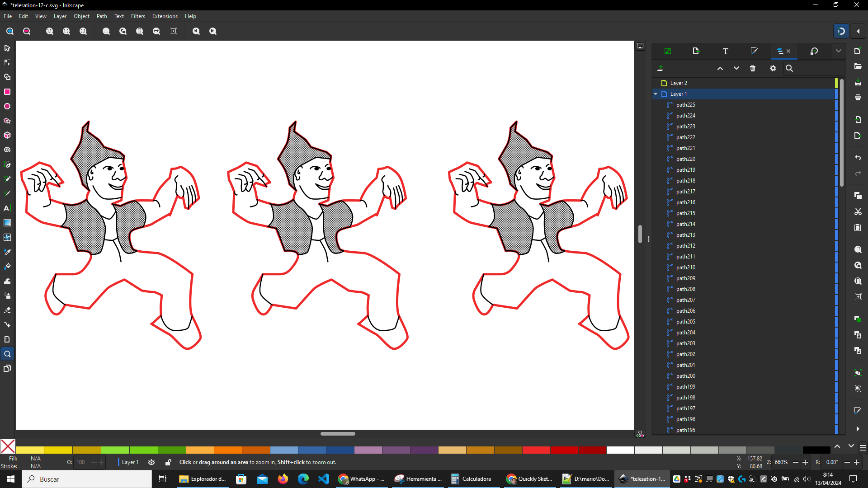
Task: Set zoom to 2:1
Action: (83, 31)
